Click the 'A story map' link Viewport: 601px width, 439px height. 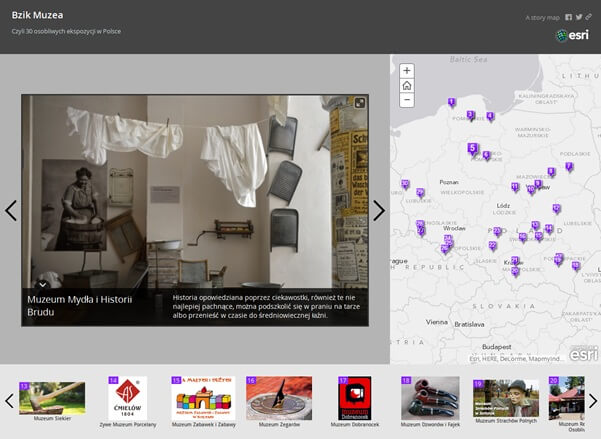[542, 18]
